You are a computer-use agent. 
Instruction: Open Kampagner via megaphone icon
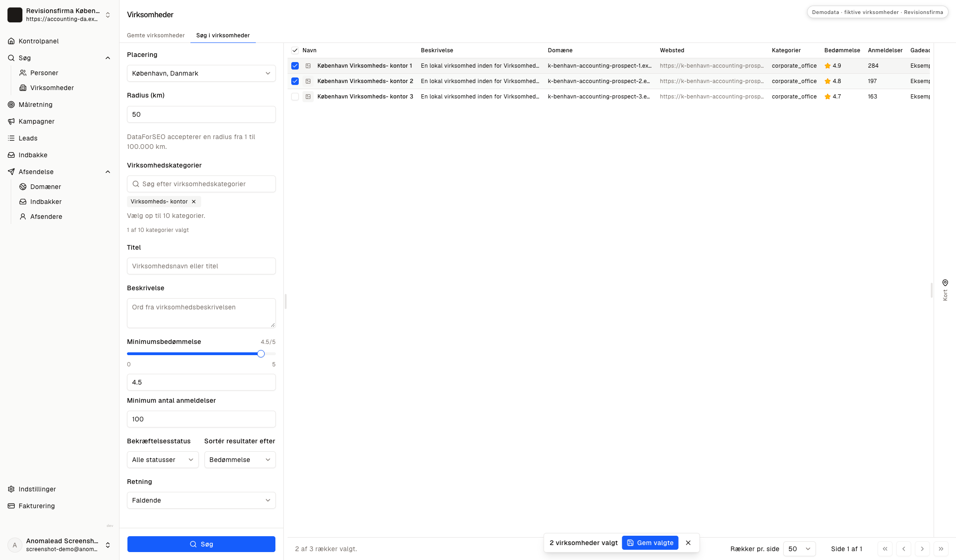coord(11,121)
